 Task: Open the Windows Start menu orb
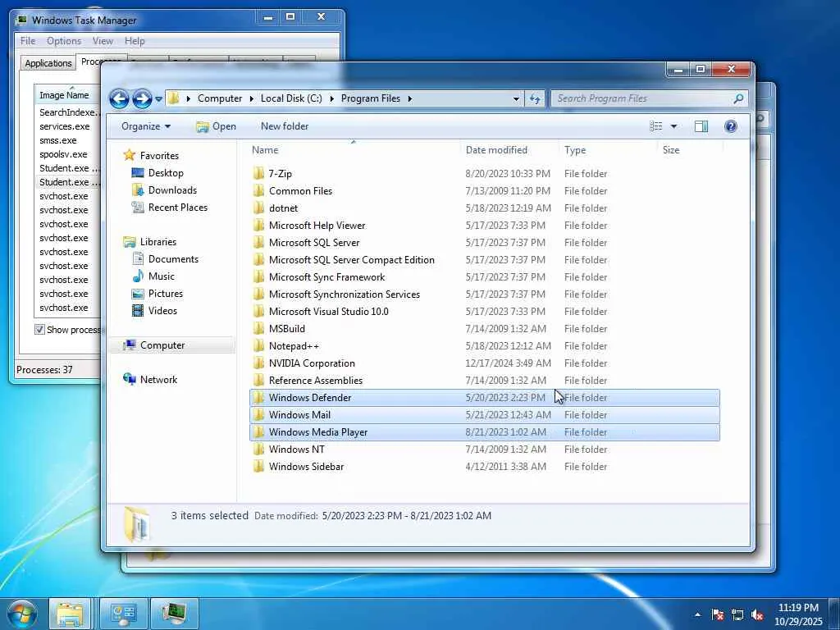pyautogui.click(x=21, y=614)
